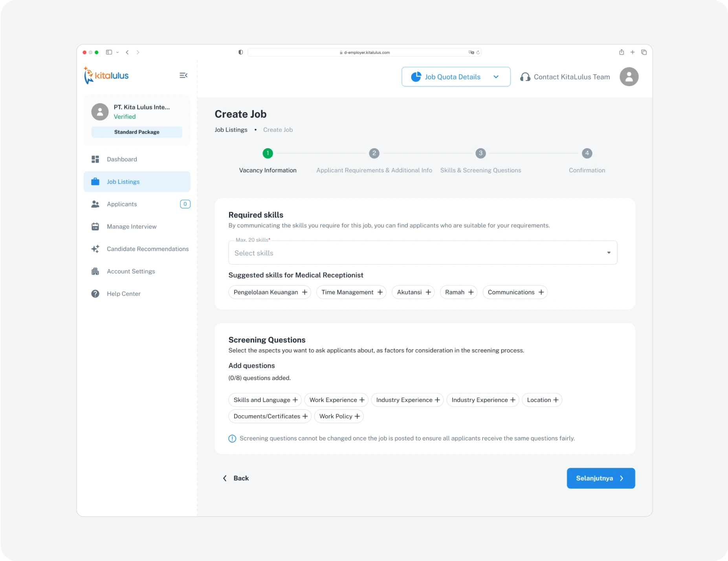This screenshot has width=728, height=561.
Task: Click the user avatar in the top header
Action: click(629, 77)
